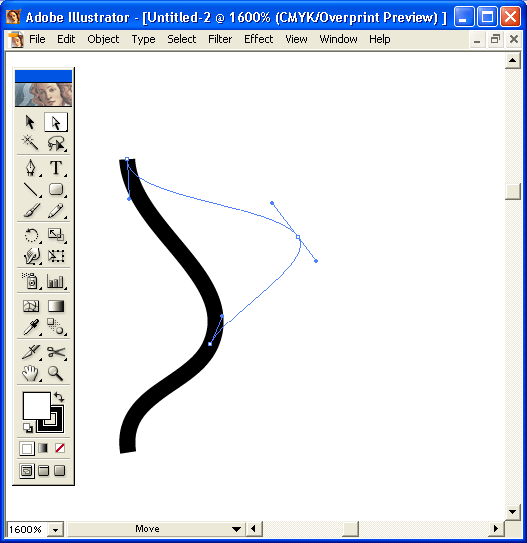Choose the Magic Wand tool
This screenshot has height=543, width=527.
(30, 143)
